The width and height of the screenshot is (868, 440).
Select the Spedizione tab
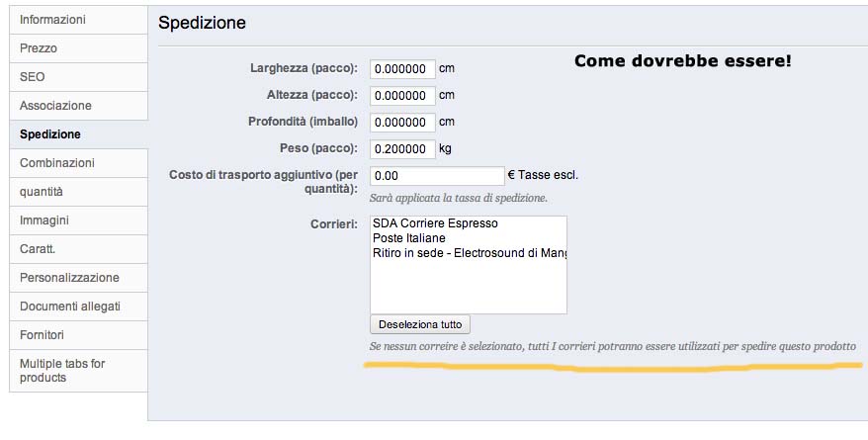(x=50, y=133)
